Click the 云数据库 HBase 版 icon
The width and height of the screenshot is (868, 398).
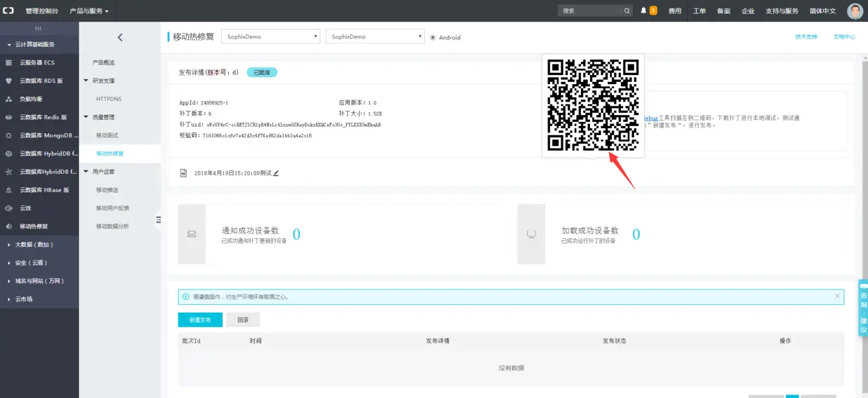point(8,190)
